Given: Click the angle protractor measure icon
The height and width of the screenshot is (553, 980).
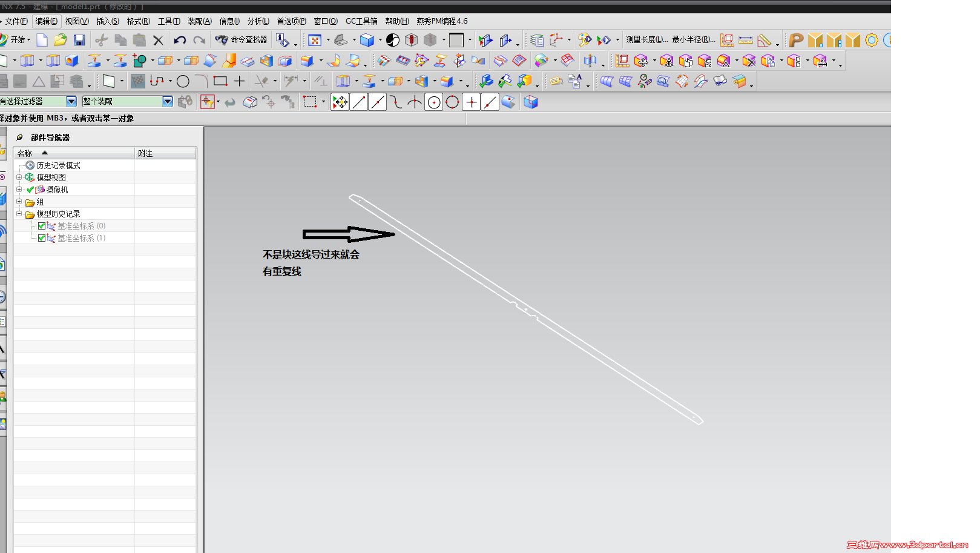Looking at the screenshot, I should [x=765, y=40].
